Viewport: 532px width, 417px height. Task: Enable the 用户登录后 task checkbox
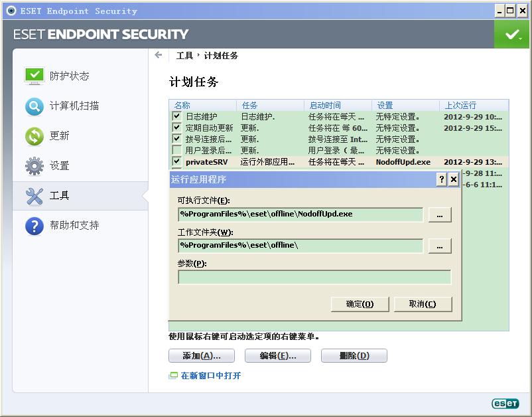point(176,150)
